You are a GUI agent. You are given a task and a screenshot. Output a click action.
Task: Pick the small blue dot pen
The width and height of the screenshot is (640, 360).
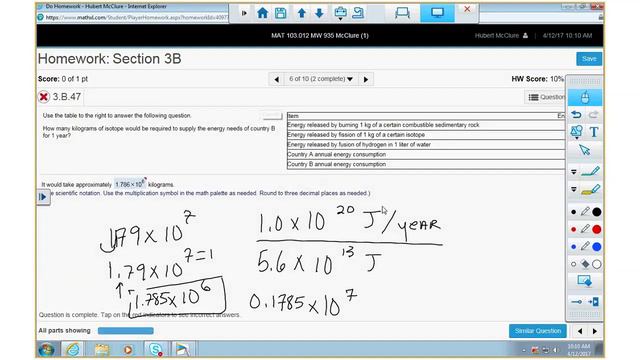[573, 247]
